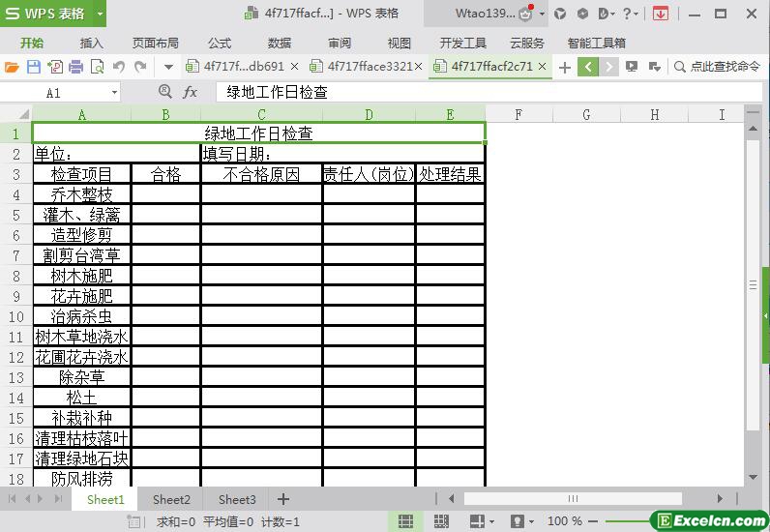Add a new sheet with plus button
The image size is (770, 532).
click(x=282, y=499)
